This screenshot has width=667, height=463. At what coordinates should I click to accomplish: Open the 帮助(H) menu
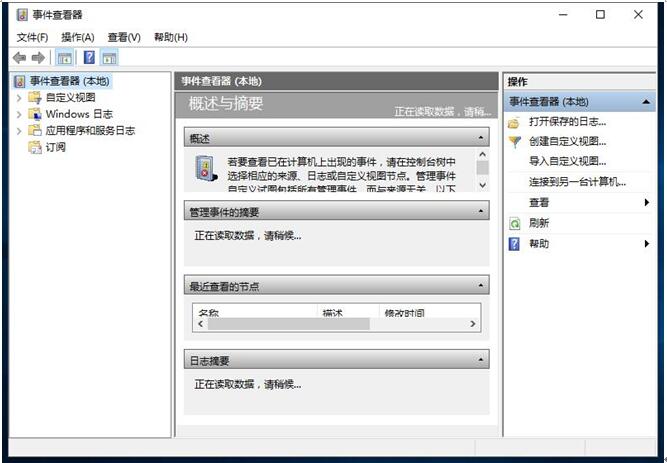tap(171, 37)
